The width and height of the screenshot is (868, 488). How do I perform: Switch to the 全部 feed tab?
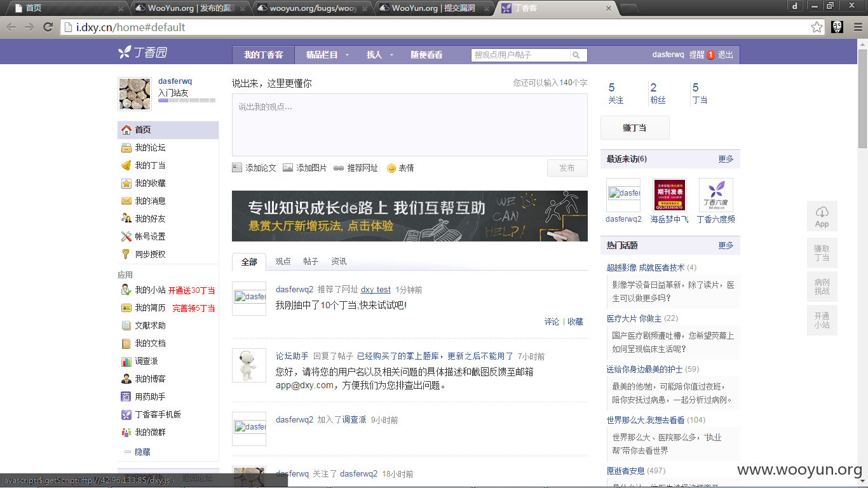coord(249,262)
